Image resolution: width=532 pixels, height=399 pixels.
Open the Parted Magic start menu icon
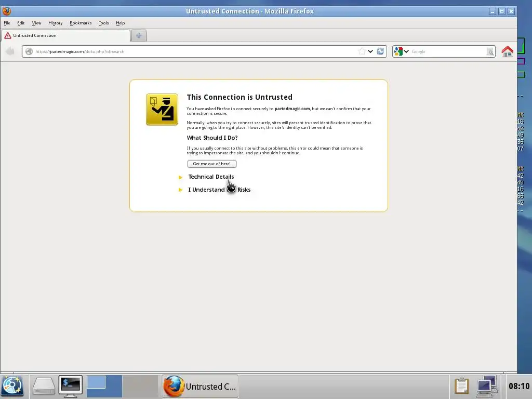pos(12,386)
